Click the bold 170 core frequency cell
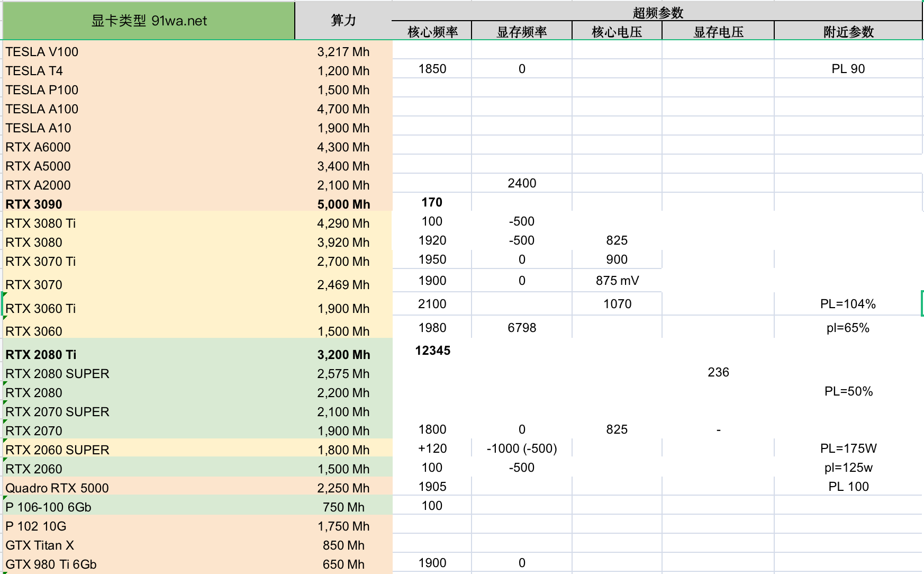The width and height of the screenshot is (924, 574). point(432,202)
